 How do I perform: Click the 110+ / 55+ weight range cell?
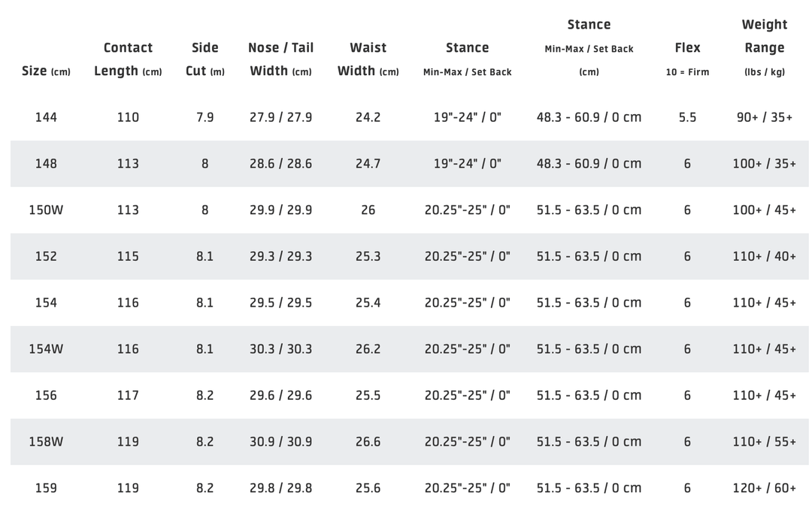coord(764,442)
